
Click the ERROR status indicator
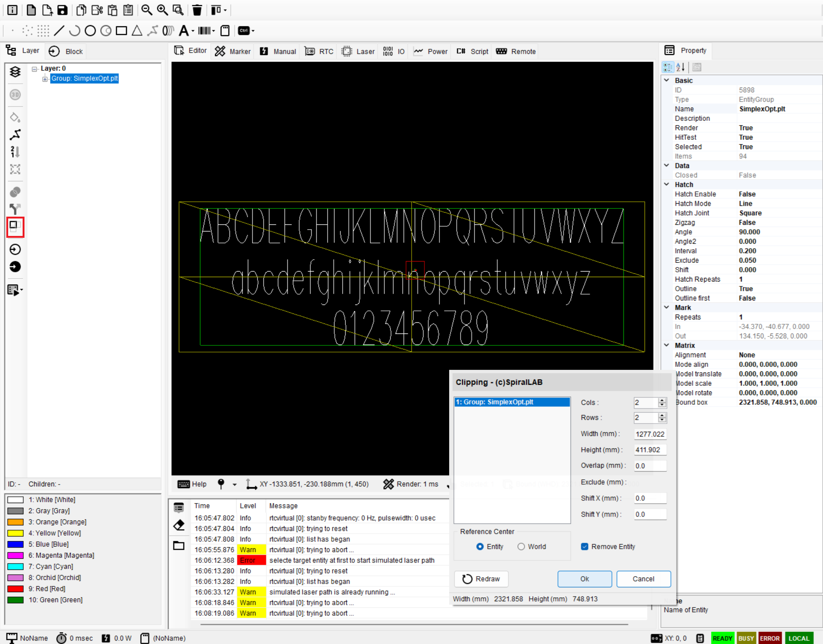pos(770,638)
